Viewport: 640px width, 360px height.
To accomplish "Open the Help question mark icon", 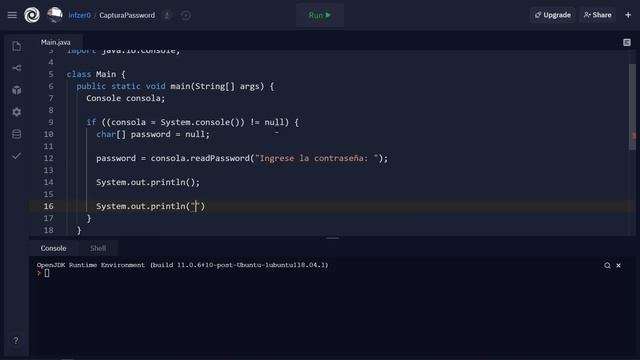I will coord(16,340).
